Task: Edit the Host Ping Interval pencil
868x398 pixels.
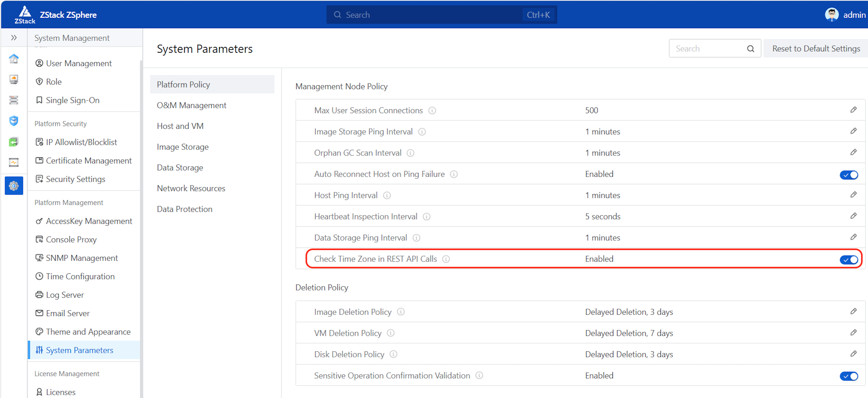Action: [853, 195]
